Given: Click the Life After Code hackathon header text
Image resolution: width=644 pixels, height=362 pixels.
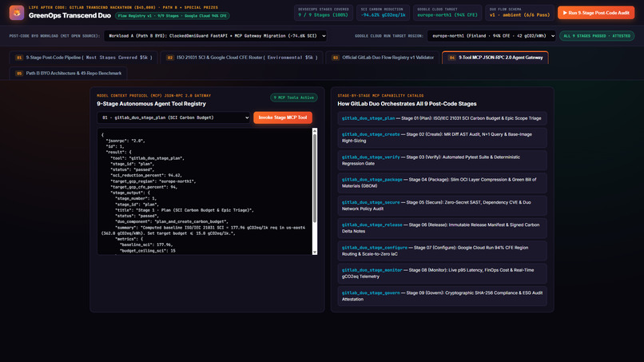Looking at the screenshot, I should tap(123, 7).
